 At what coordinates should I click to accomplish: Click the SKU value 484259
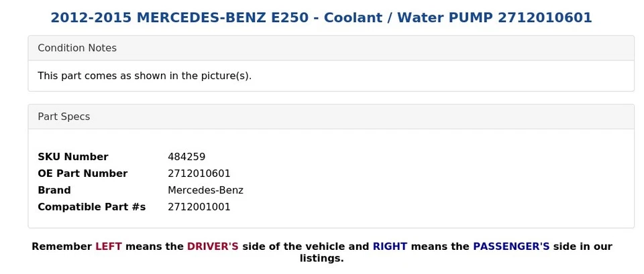[x=186, y=157]
